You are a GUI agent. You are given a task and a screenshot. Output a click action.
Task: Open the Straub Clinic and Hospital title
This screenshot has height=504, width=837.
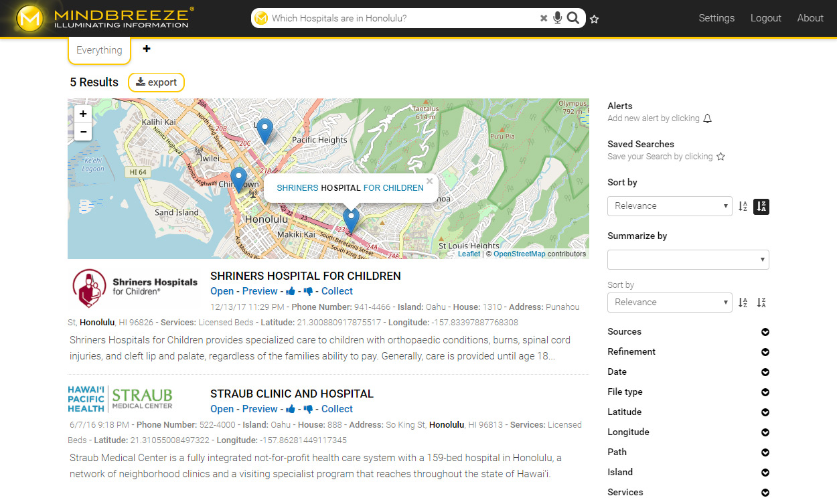(x=292, y=394)
